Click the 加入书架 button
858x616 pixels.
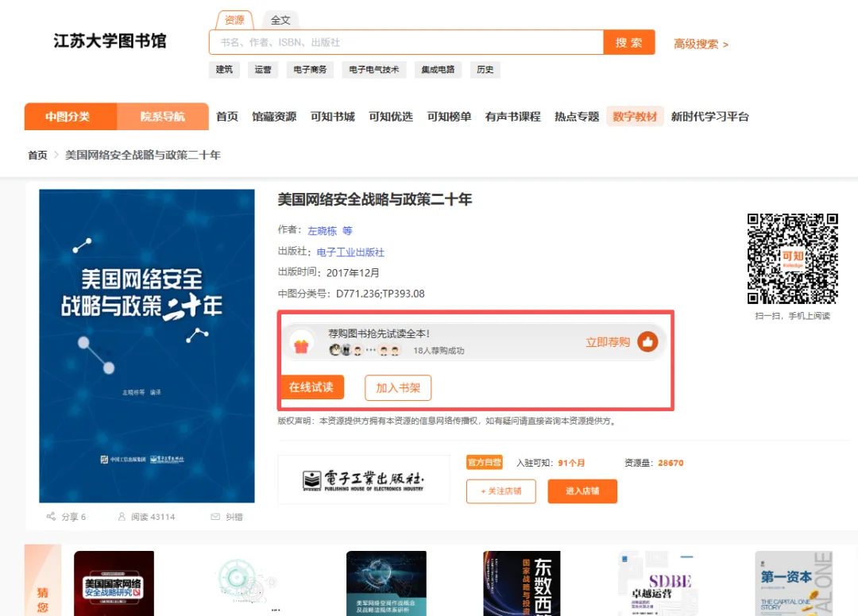point(398,387)
